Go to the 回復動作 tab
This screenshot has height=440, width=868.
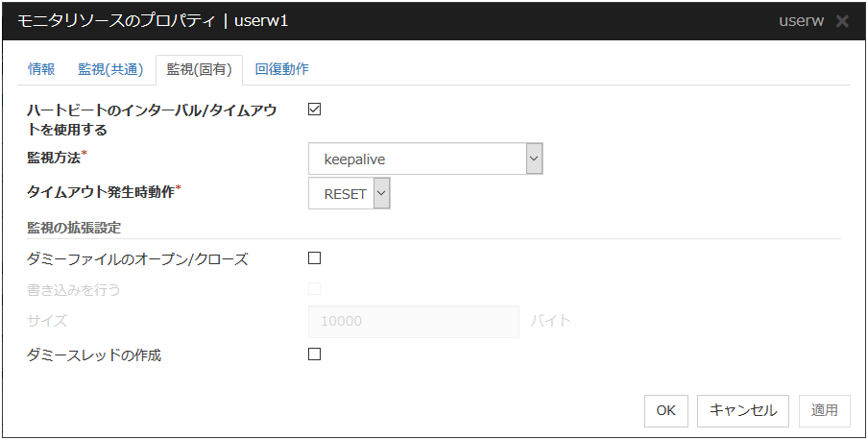(282, 69)
